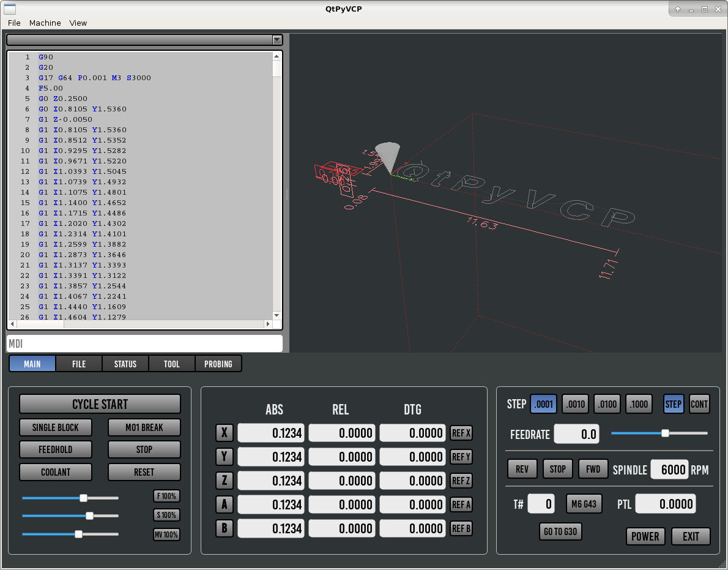The width and height of the screenshot is (728, 570).
Task: Switch to the STATUS tab
Action: point(125,364)
